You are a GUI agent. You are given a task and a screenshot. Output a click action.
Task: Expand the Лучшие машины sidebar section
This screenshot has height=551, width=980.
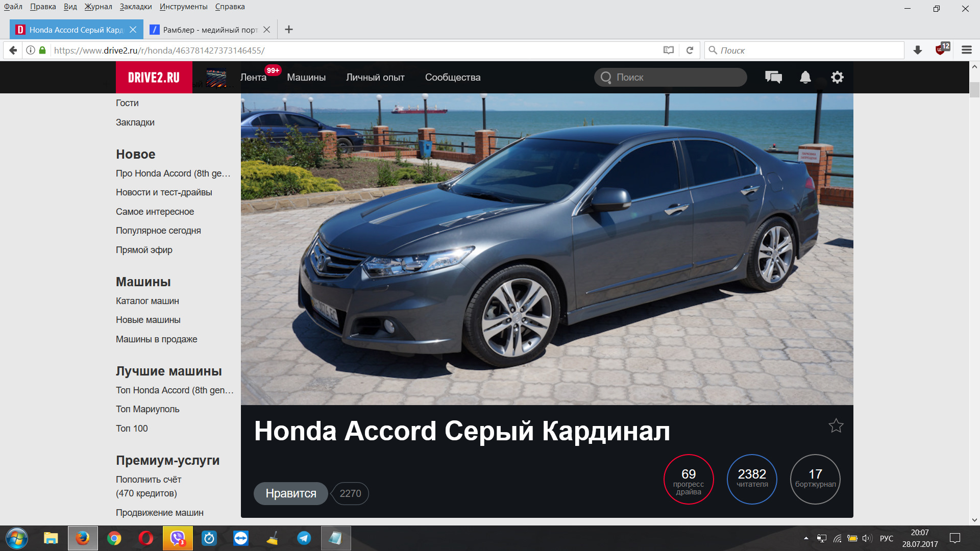coord(168,371)
